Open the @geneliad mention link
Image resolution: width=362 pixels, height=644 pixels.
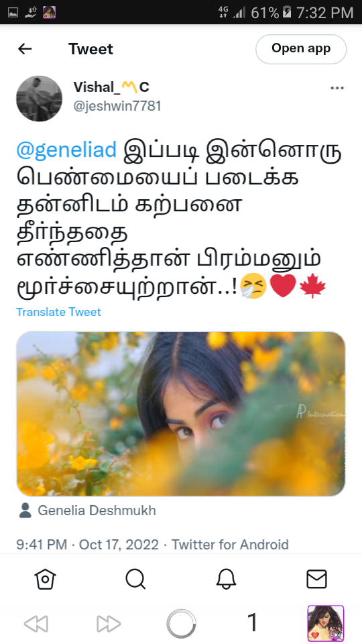(x=66, y=150)
